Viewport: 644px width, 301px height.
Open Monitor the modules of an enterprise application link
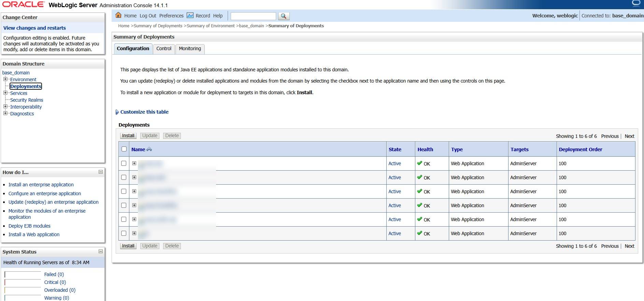click(47, 214)
